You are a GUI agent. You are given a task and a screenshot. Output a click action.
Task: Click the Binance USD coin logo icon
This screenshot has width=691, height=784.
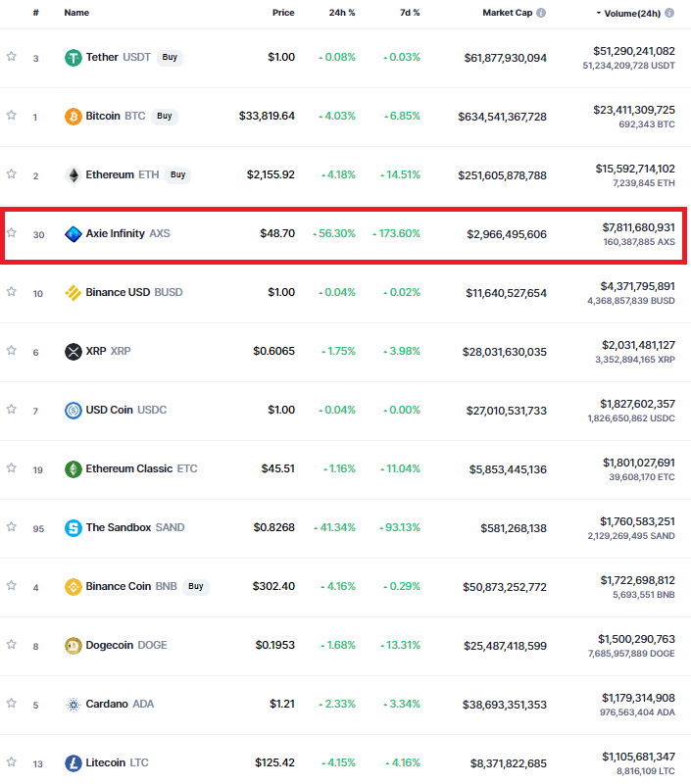73,292
